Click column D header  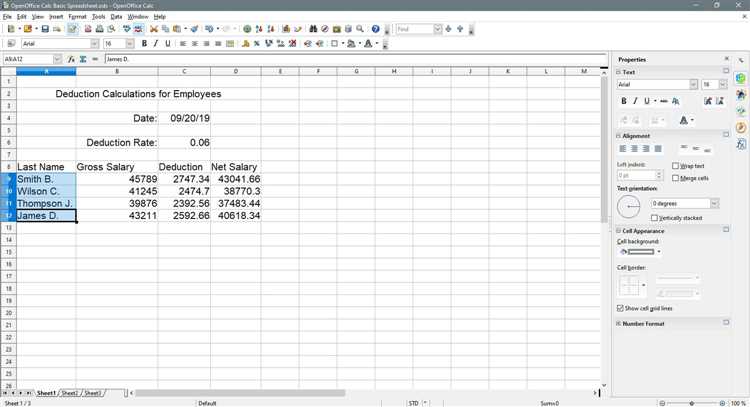click(236, 71)
